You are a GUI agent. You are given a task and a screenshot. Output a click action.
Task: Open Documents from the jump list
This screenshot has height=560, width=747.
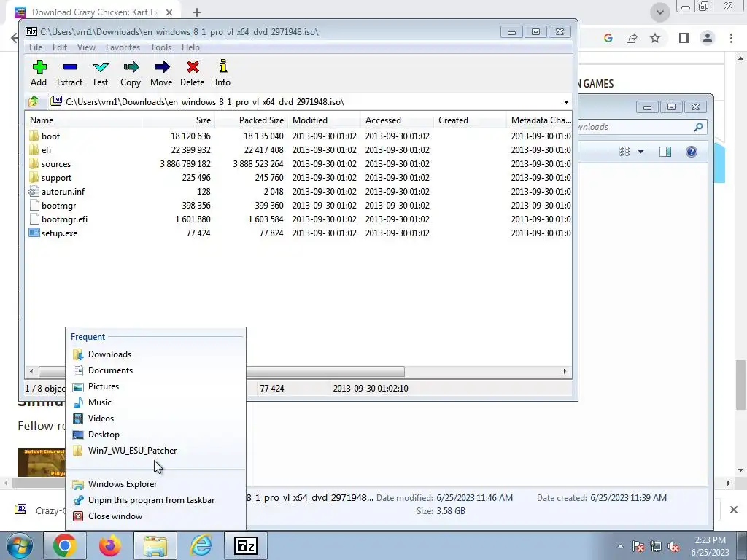coord(156,370)
